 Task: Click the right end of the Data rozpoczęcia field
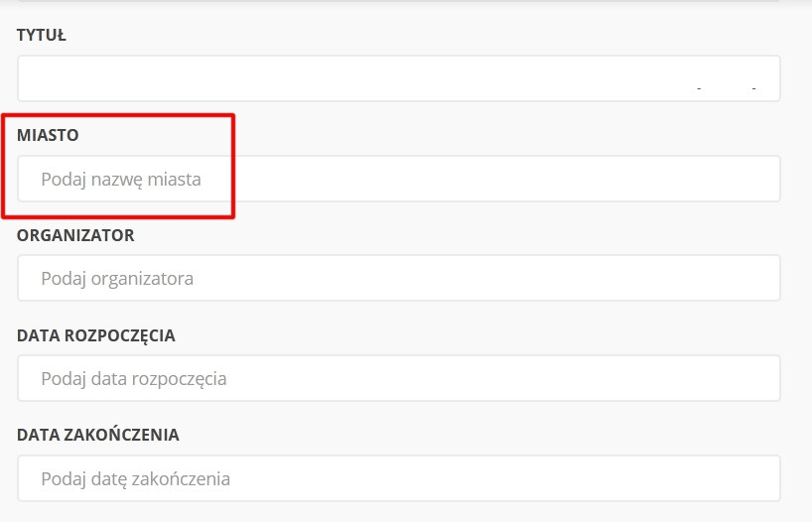click(x=764, y=378)
